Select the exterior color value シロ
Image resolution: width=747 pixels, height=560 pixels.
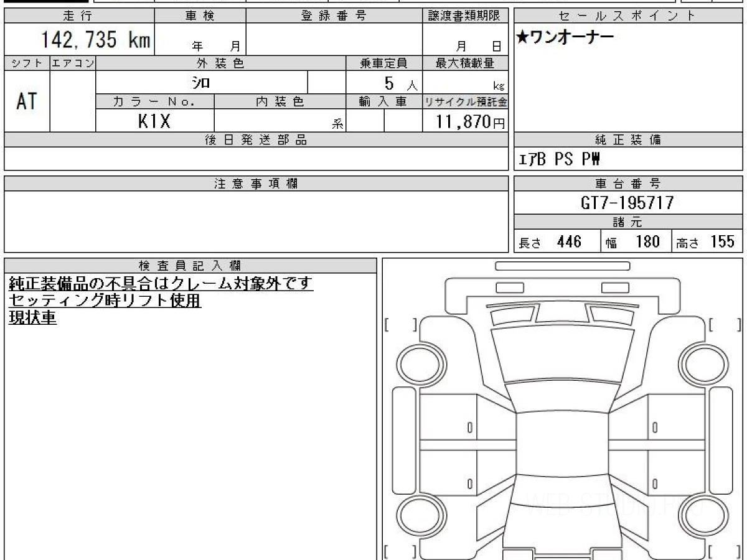200,82
